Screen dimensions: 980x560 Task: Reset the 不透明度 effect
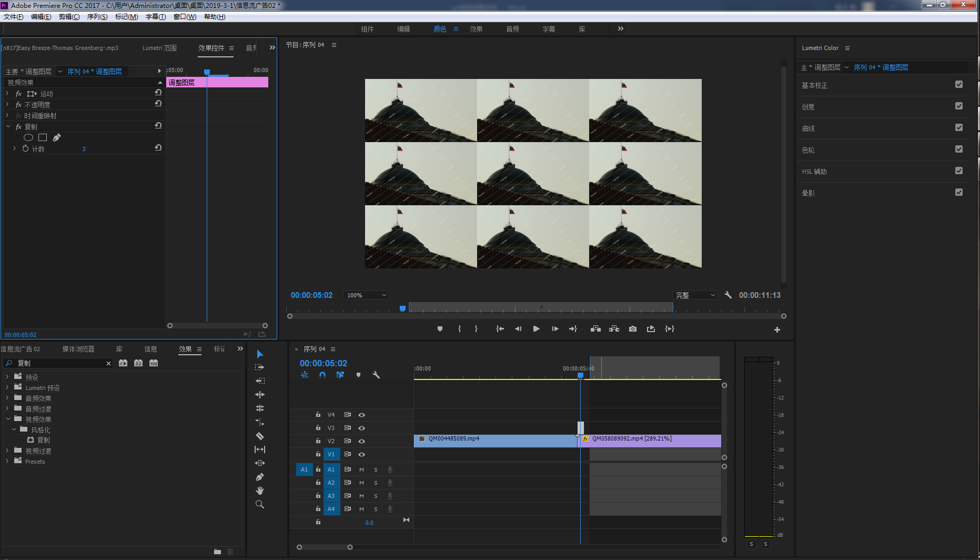click(x=158, y=104)
